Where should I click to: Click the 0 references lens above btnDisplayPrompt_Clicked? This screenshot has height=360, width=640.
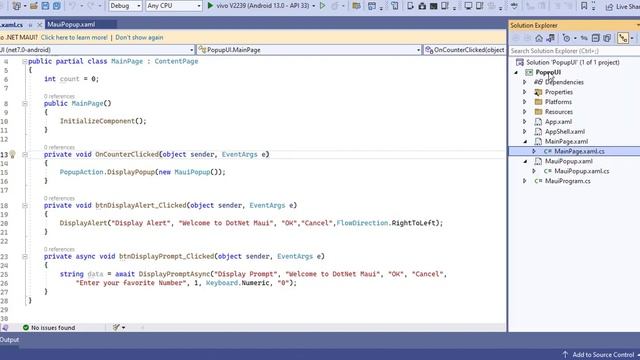(x=59, y=249)
